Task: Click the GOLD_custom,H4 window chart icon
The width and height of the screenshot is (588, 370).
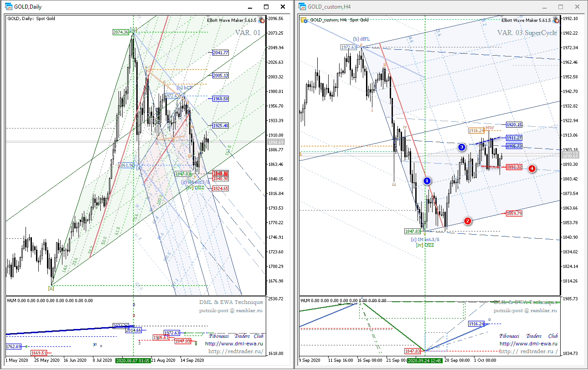Action: (x=303, y=7)
